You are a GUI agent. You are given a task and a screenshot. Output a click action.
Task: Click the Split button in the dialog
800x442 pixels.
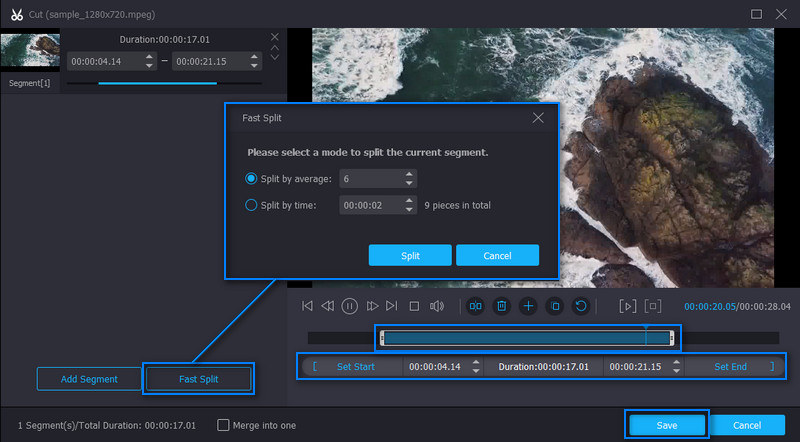(x=410, y=255)
